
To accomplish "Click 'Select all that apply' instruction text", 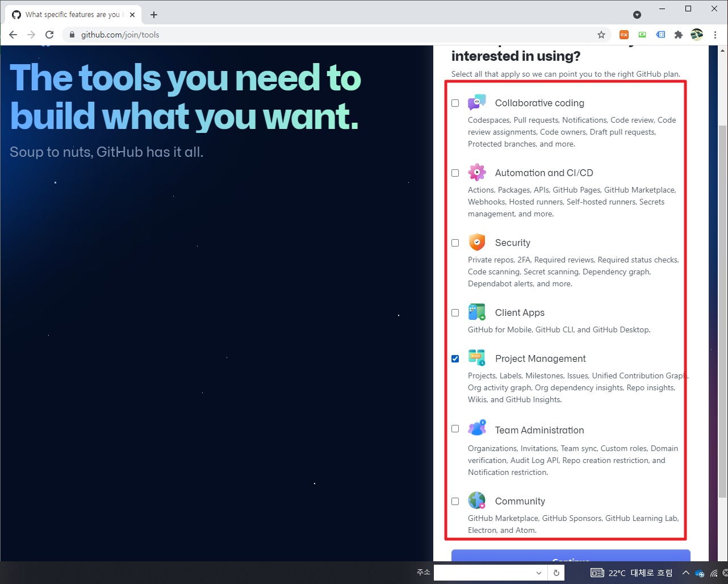I will click(566, 74).
